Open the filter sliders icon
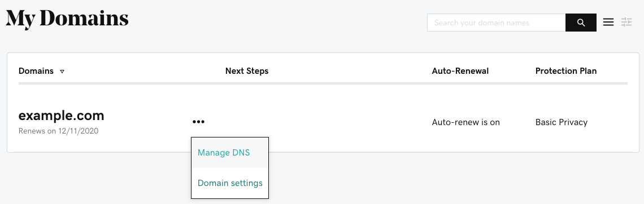This screenshot has height=204, width=644. (626, 22)
